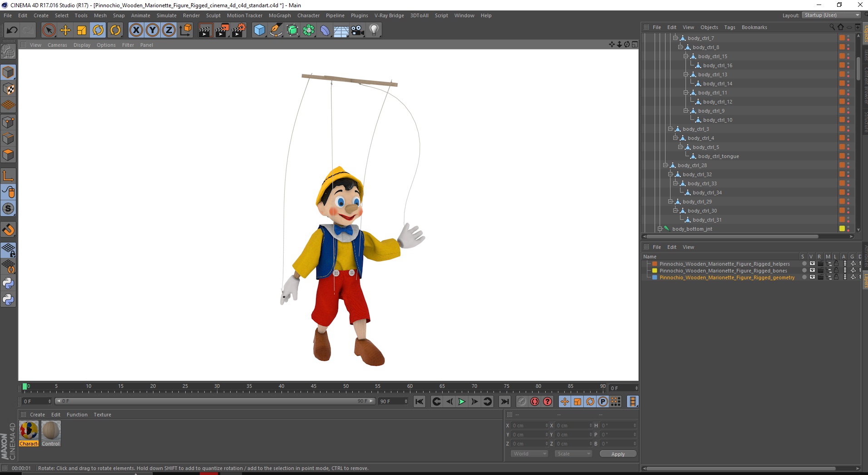Click the timeline preview range slider
This screenshot has height=475, width=868.
[215, 401]
